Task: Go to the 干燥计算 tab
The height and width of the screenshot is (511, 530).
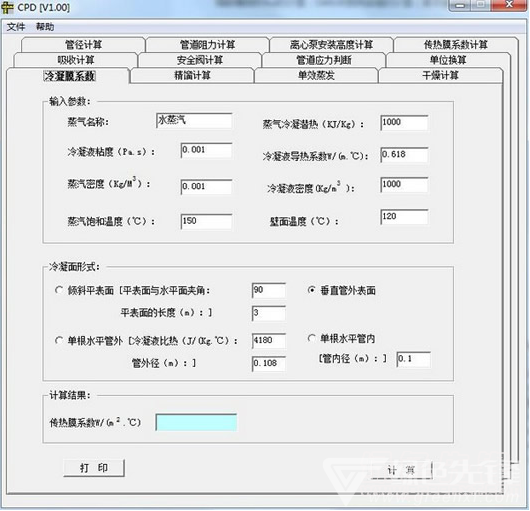Action: 440,75
